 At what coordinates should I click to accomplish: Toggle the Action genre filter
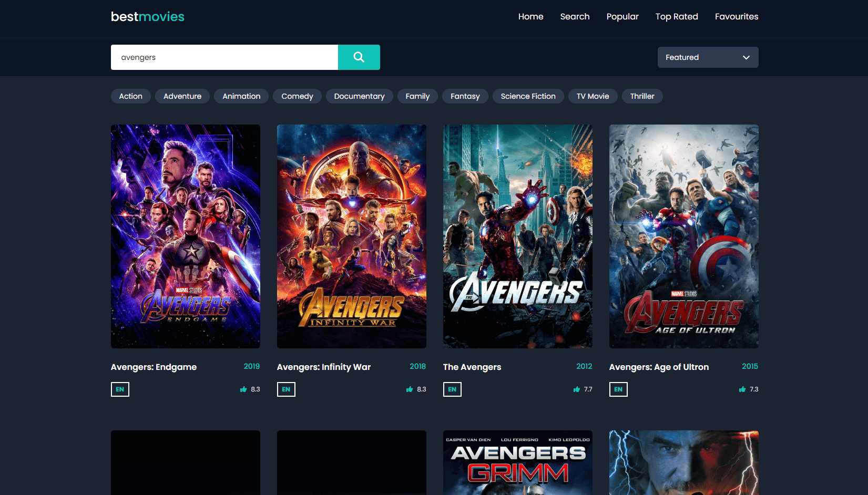click(x=131, y=96)
